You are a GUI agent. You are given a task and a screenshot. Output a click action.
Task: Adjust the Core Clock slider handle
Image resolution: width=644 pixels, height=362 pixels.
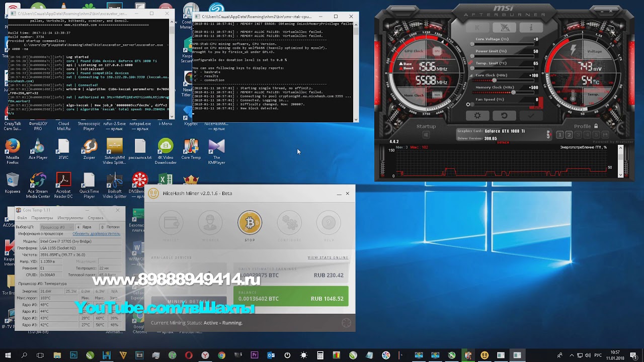(495, 80)
